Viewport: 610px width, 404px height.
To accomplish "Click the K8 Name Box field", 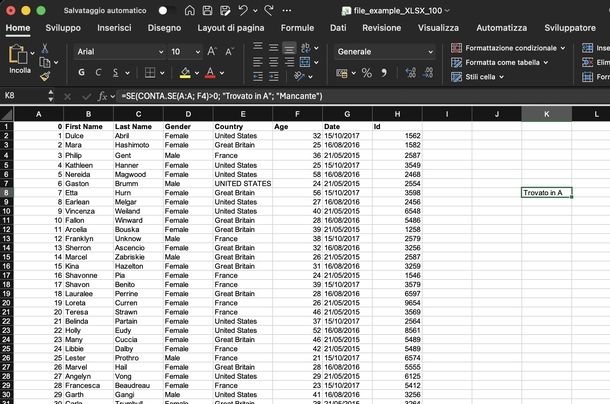I will pyautogui.click(x=25, y=96).
